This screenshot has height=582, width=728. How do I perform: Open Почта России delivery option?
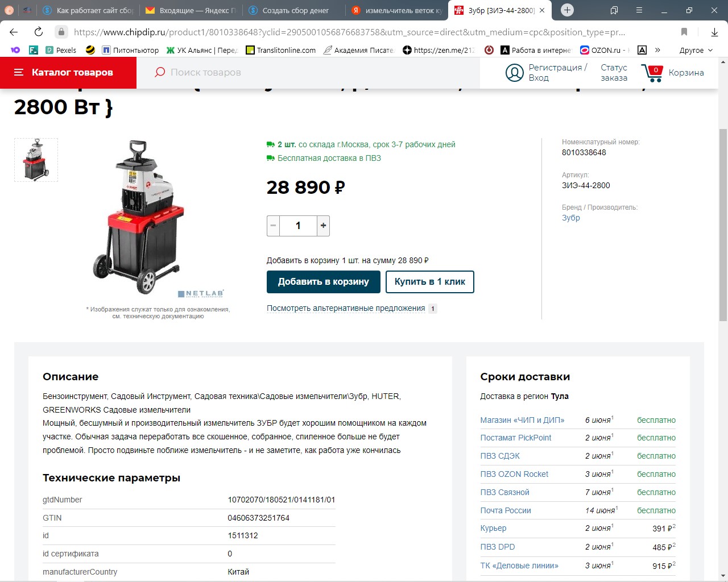[506, 510]
